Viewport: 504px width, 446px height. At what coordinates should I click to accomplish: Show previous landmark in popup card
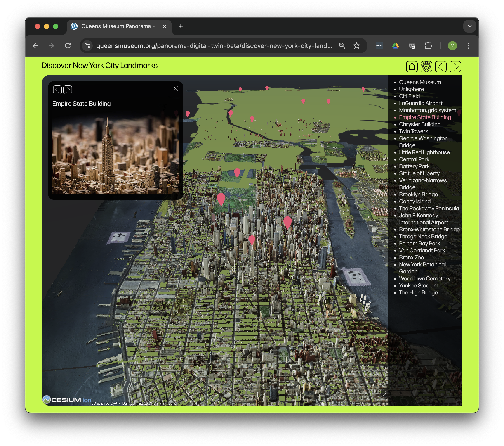click(x=57, y=90)
